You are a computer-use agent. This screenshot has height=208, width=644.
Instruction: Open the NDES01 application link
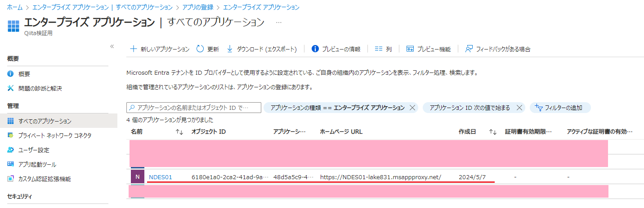[x=160, y=177]
